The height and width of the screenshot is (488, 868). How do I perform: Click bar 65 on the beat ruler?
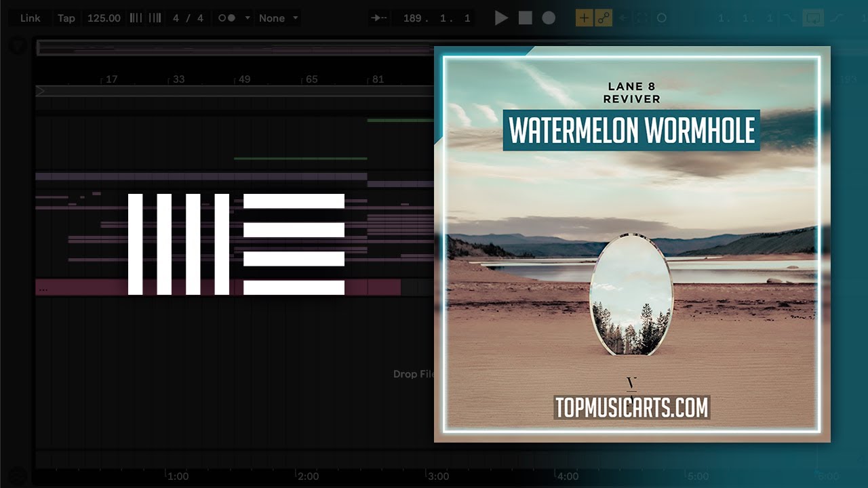click(311, 79)
